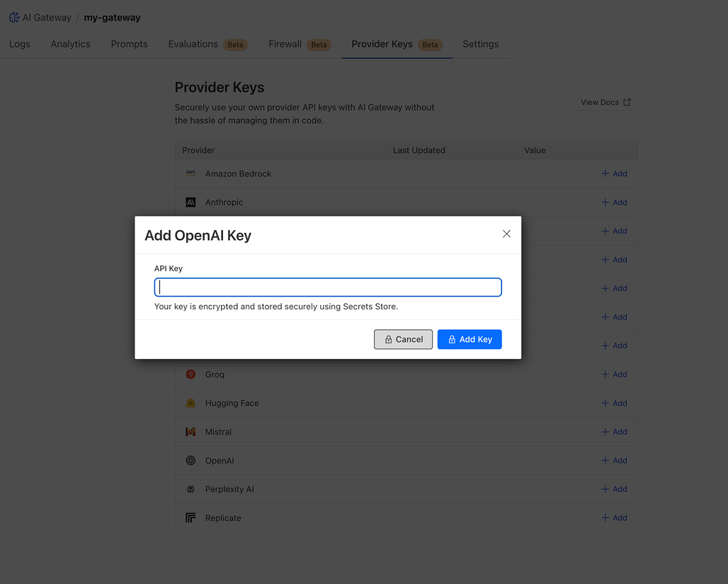Click the OpenAI provider name

220,461
